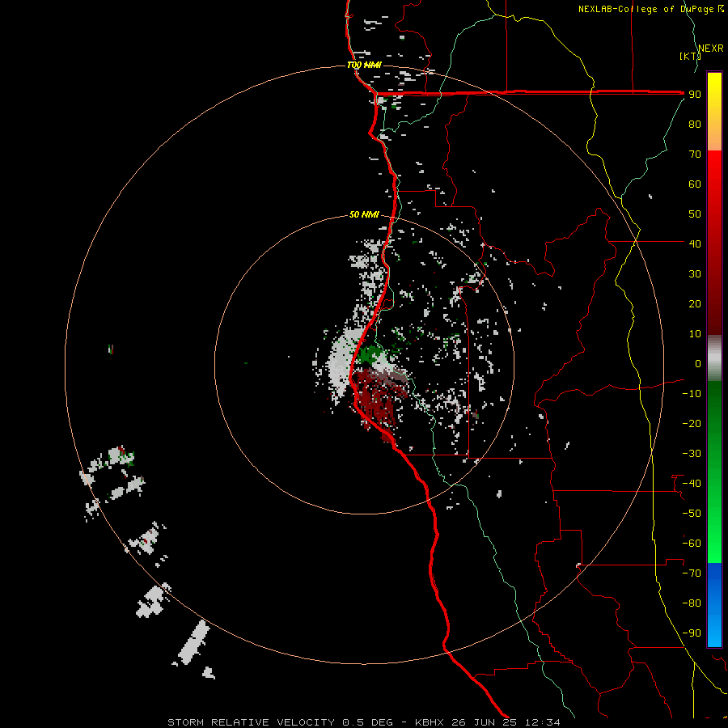Click the -50 scale label
This screenshot has height=728, width=728.
(692, 514)
